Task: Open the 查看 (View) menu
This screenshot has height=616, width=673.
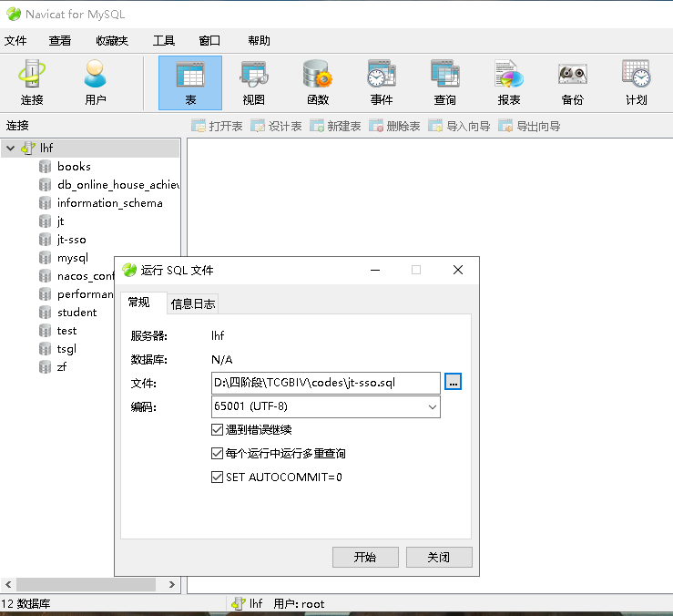Action: coord(60,41)
